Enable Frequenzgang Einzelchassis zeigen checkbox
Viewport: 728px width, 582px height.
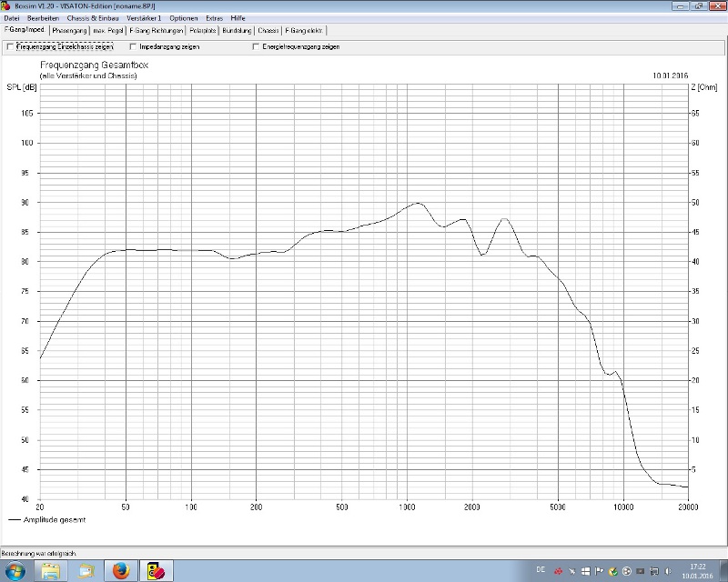click(x=10, y=46)
